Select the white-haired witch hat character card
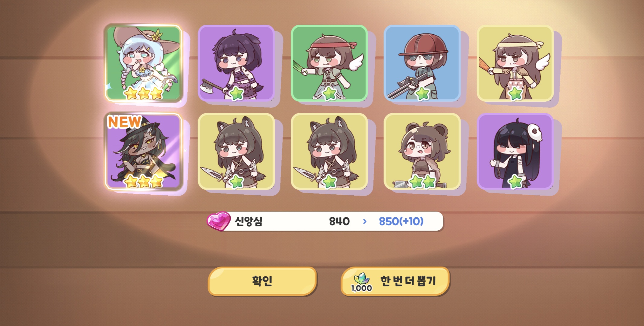The height and width of the screenshot is (326, 644). [x=144, y=63]
